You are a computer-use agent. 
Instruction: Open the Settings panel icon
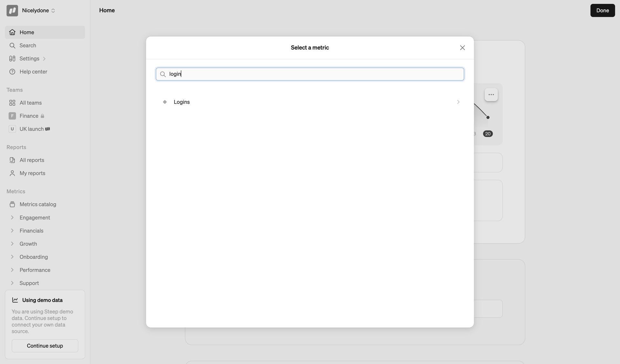[x=12, y=58]
